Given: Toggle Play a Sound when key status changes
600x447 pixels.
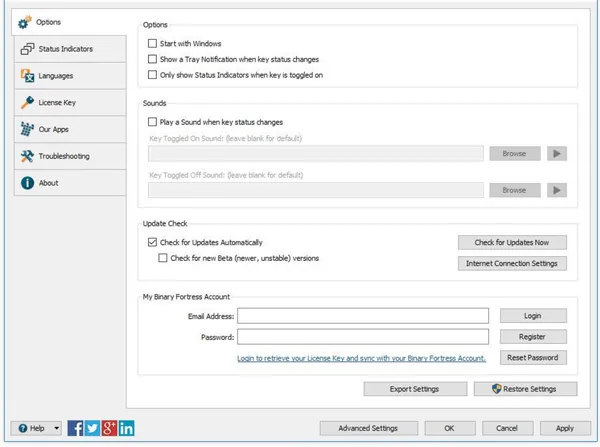Looking at the screenshot, I should [x=152, y=122].
